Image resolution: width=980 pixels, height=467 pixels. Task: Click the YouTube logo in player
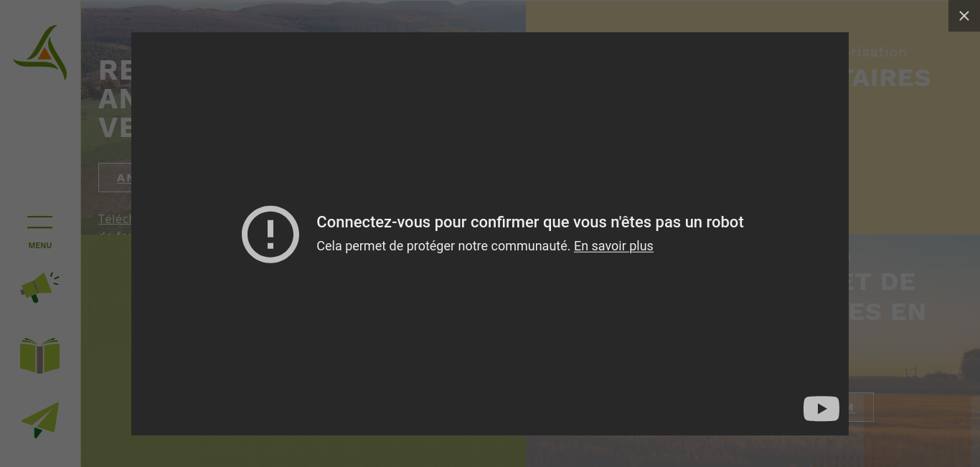coord(821,409)
